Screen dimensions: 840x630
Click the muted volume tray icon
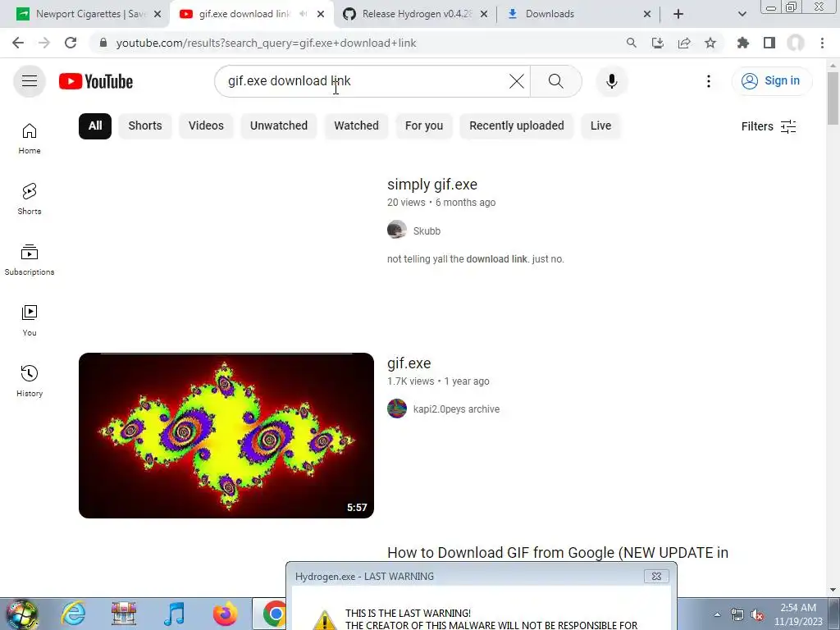tap(757, 614)
